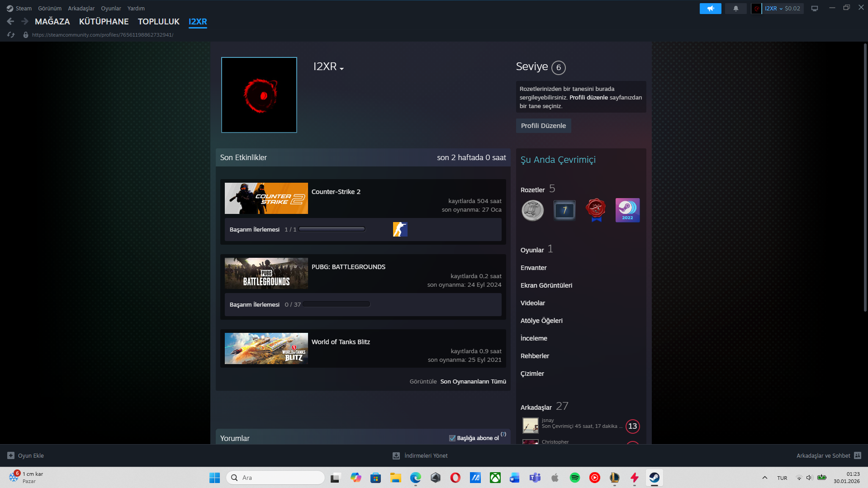868x488 pixels.
Task: Switch to the KÜTÜPHANE tab
Action: click(104, 21)
